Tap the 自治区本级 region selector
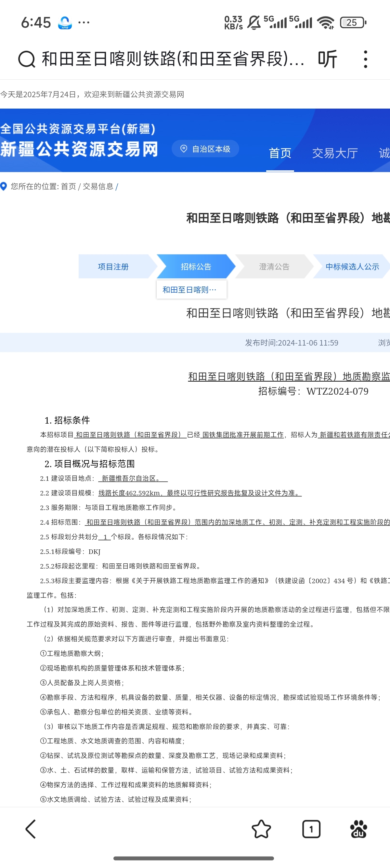 [205, 149]
